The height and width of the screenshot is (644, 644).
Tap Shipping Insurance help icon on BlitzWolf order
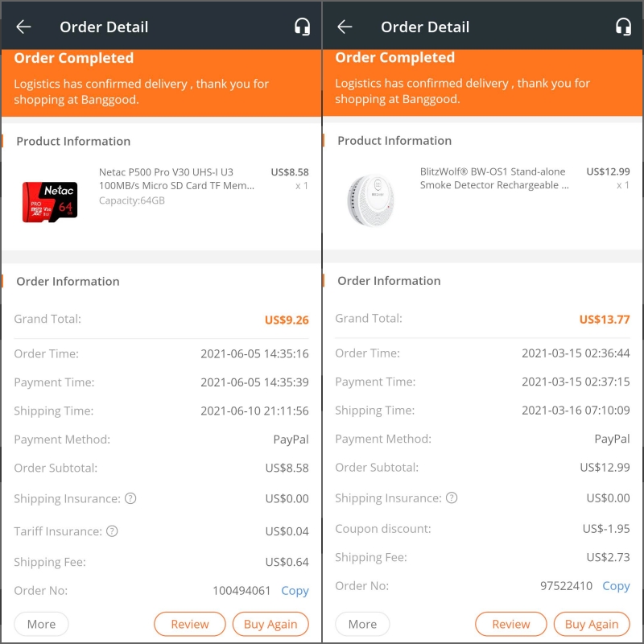[x=452, y=497]
